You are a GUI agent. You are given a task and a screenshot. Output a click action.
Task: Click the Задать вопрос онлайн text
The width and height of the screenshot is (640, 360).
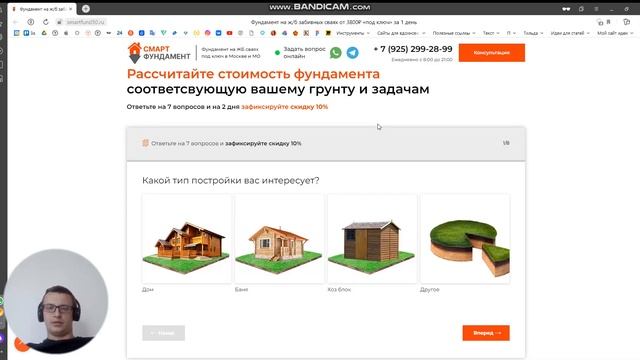coord(304,53)
